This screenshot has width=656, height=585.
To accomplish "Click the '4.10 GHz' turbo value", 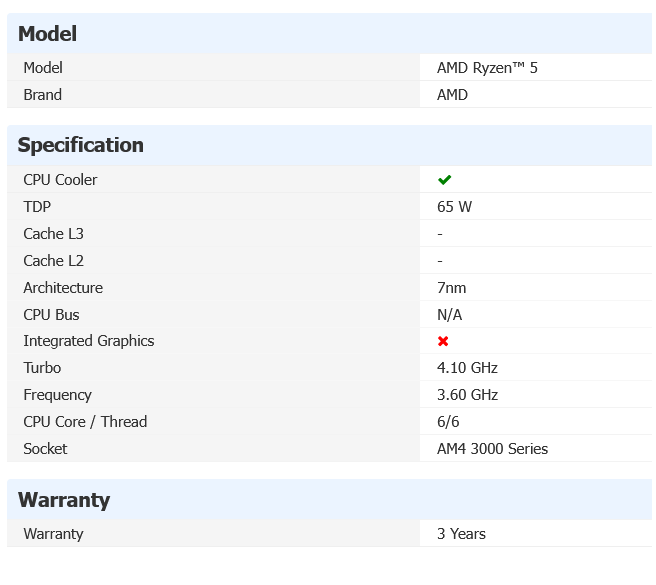I will (467, 368).
